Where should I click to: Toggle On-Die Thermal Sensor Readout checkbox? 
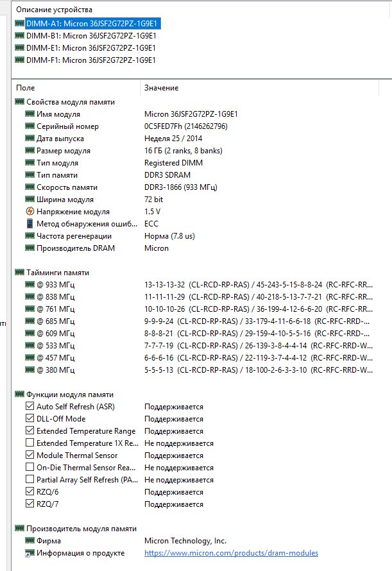pyautogui.click(x=30, y=467)
